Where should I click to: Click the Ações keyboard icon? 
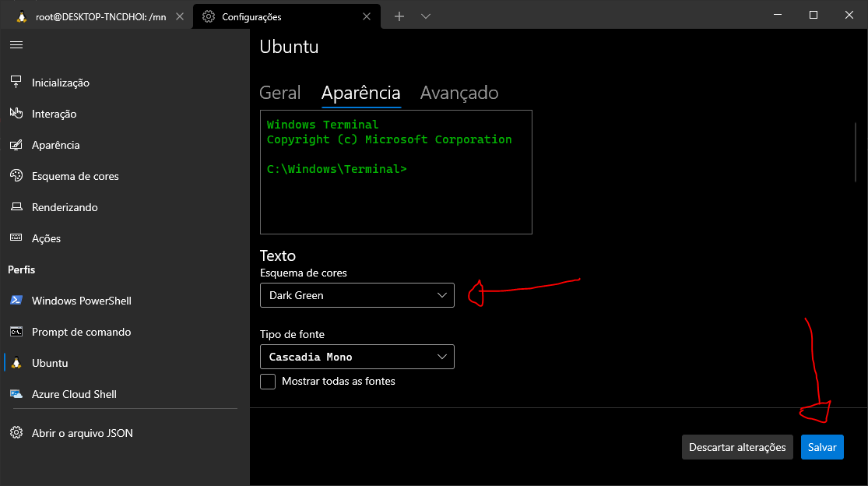pos(16,238)
